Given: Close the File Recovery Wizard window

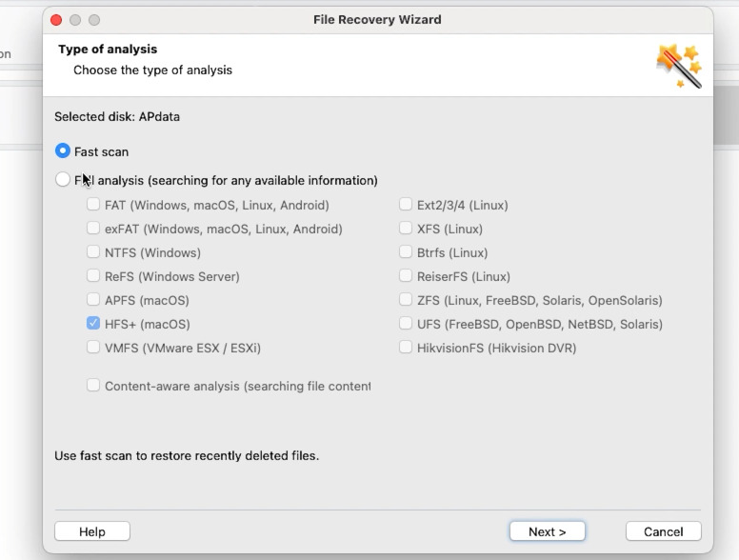Looking at the screenshot, I should click(56, 20).
